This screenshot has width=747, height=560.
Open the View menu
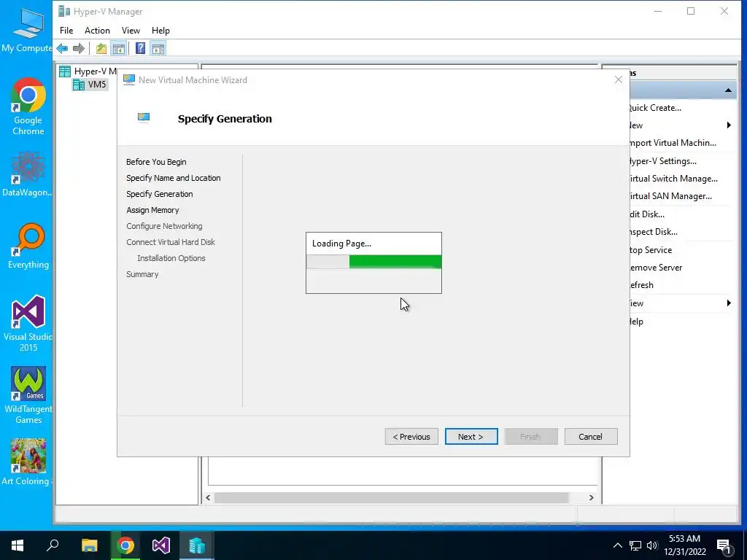[131, 31]
